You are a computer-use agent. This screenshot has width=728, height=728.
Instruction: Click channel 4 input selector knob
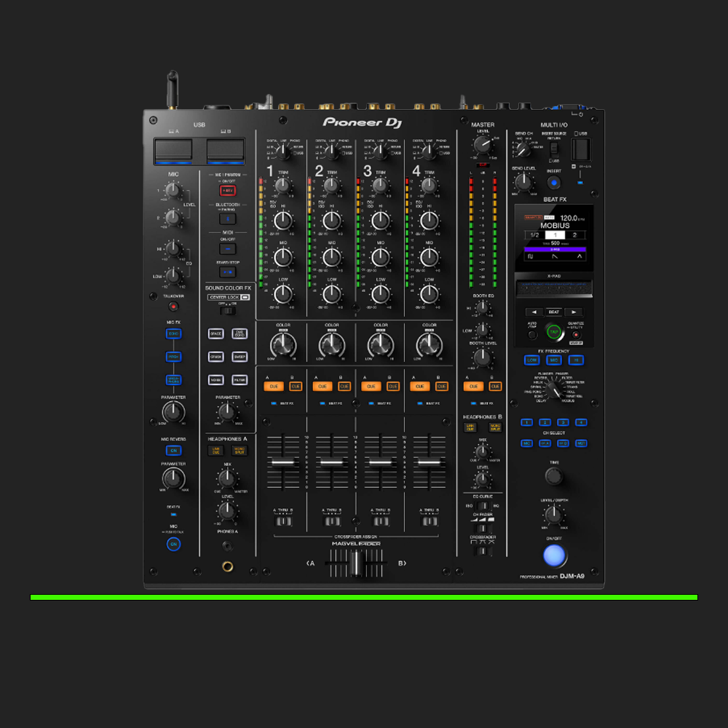pyautogui.click(x=429, y=151)
